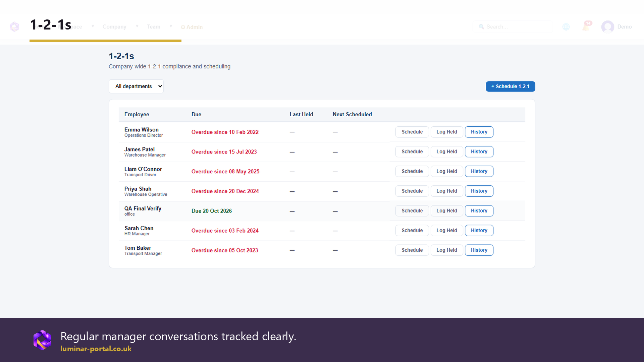
Task: View history for QA Final Verify
Action: click(479, 211)
